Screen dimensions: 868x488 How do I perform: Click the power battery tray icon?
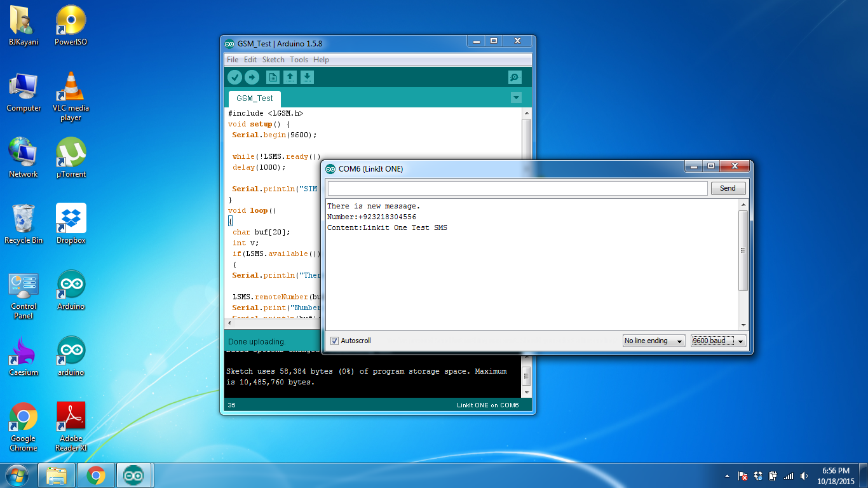click(x=773, y=476)
